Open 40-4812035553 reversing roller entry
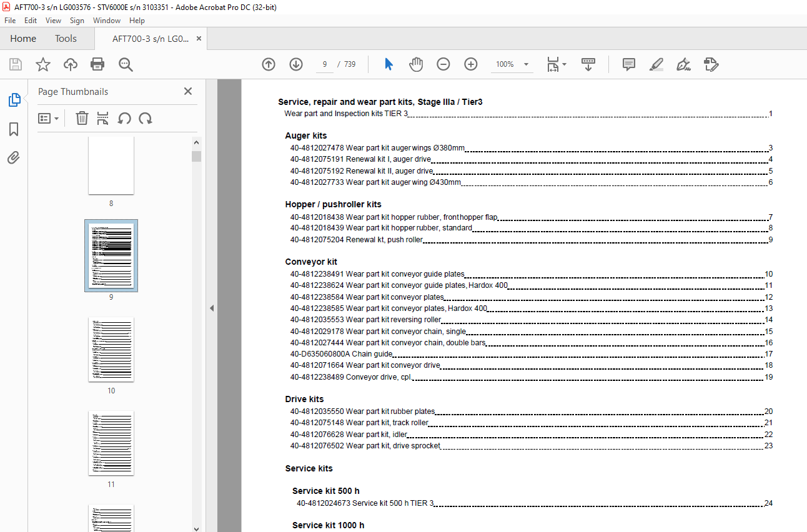The image size is (807, 532). [x=532, y=320]
